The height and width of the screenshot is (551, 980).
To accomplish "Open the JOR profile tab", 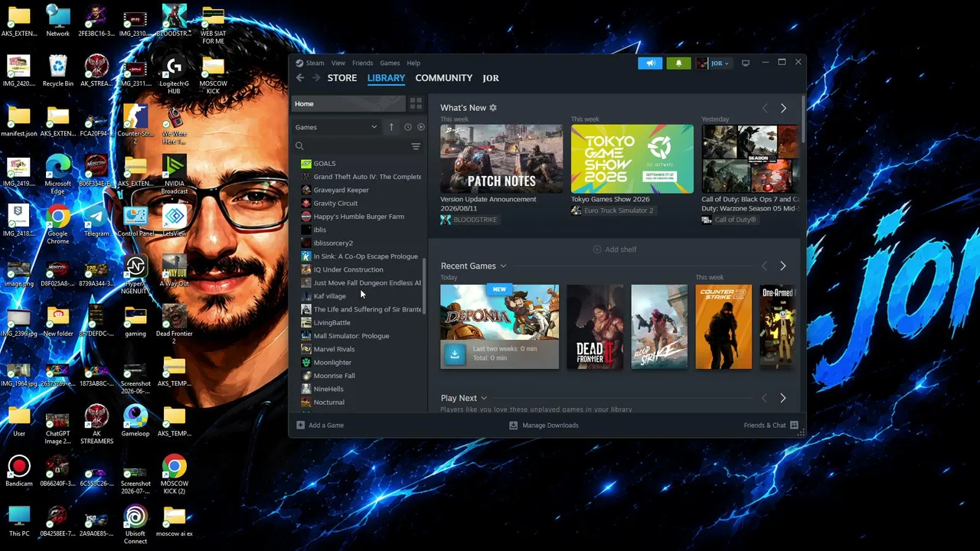I will 491,78.
